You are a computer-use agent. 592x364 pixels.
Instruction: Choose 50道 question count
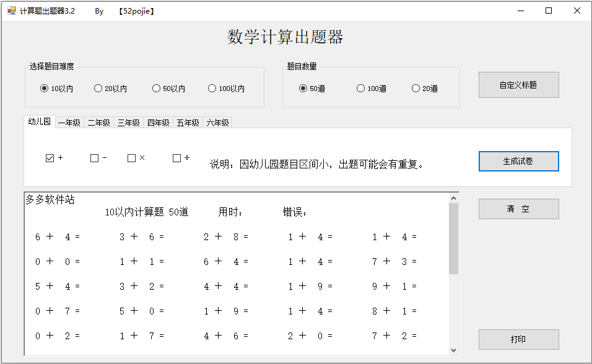coord(312,89)
